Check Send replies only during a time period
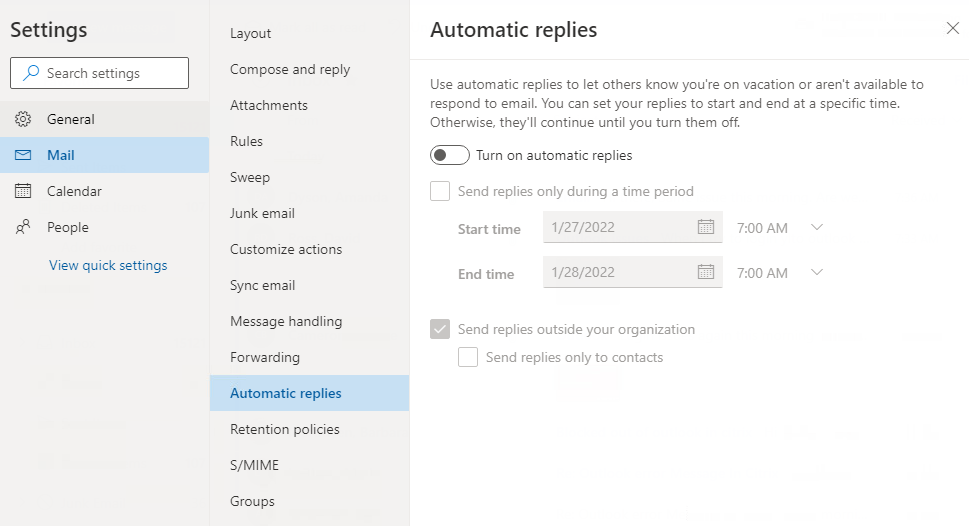This screenshot has width=969, height=526. point(440,191)
